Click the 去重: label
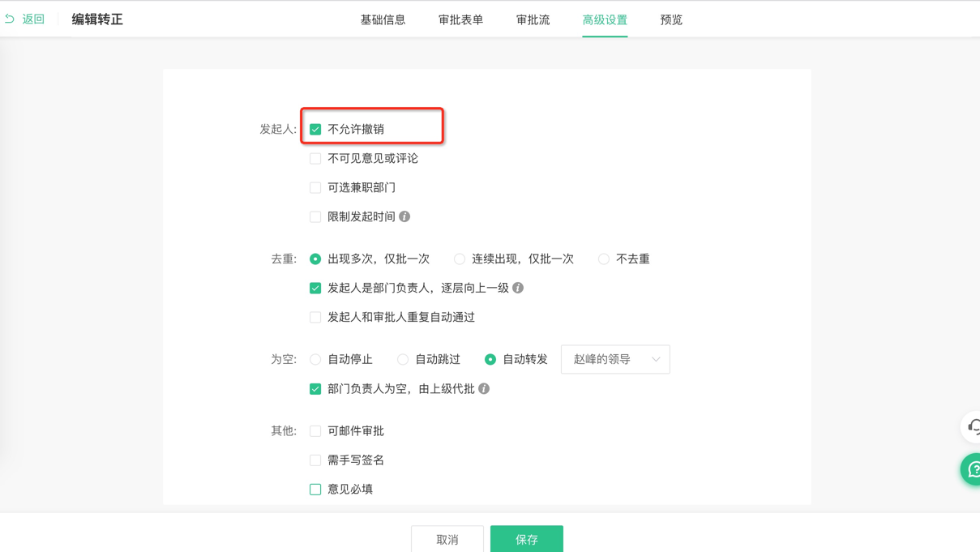This screenshot has width=980, height=552. point(284,259)
